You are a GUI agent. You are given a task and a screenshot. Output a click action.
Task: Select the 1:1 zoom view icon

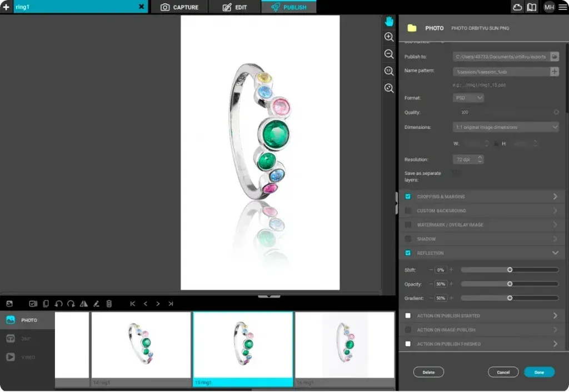click(389, 71)
